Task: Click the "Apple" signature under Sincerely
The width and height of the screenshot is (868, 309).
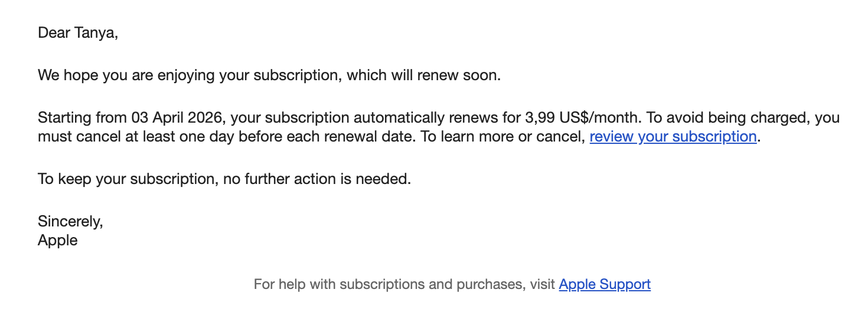Action: coord(58,240)
